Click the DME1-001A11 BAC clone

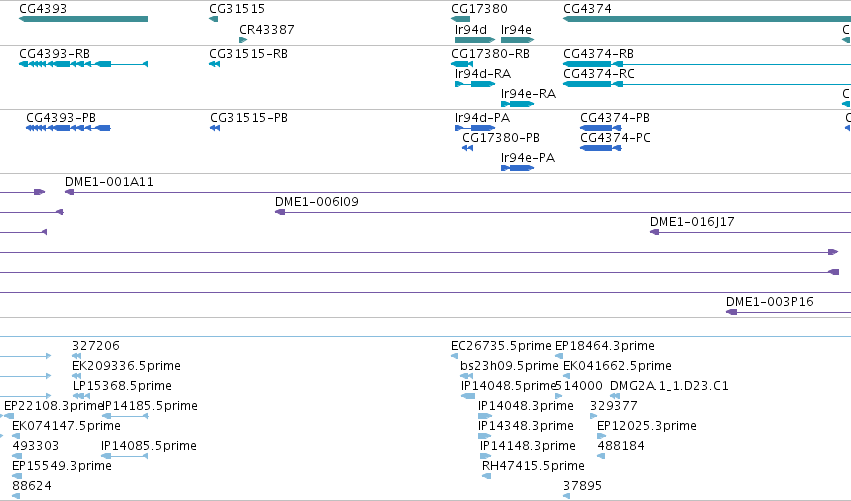tap(458, 192)
